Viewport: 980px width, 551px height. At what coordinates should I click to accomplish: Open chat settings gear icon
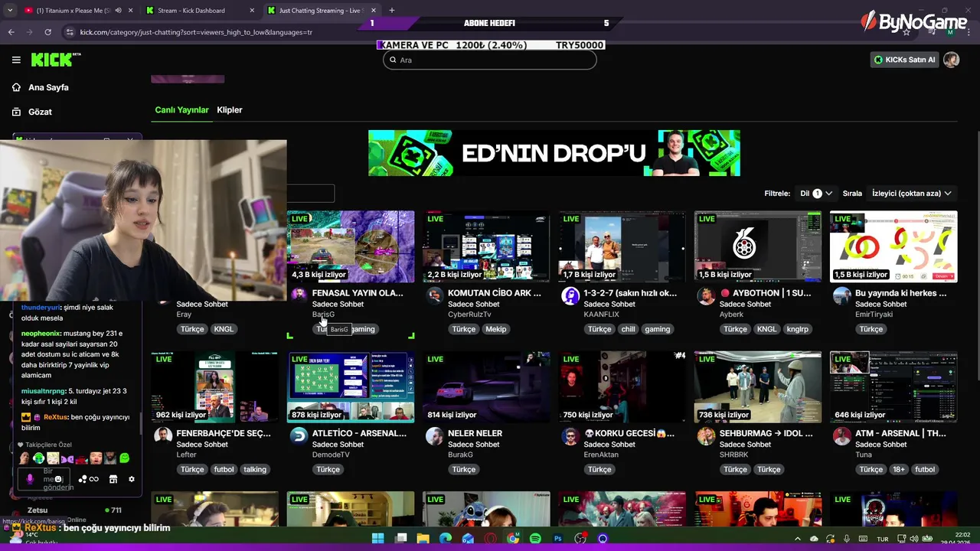tap(132, 479)
